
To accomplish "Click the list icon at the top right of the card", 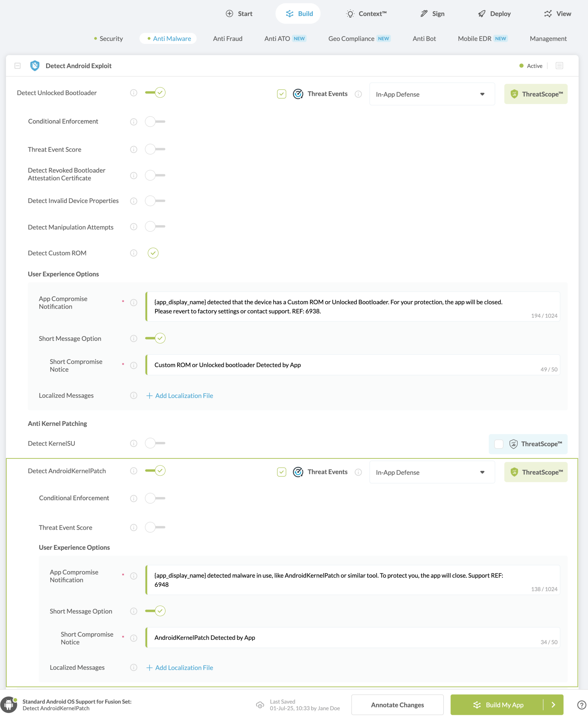I will (x=559, y=65).
